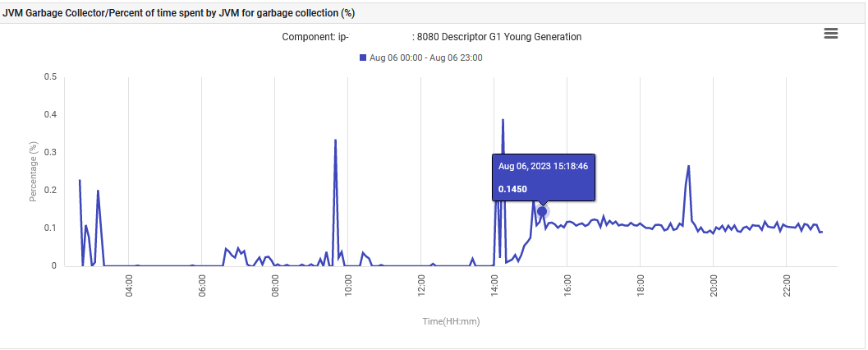
Task: Click the tooltip showing value 0.1450
Action: click(544, 177)
